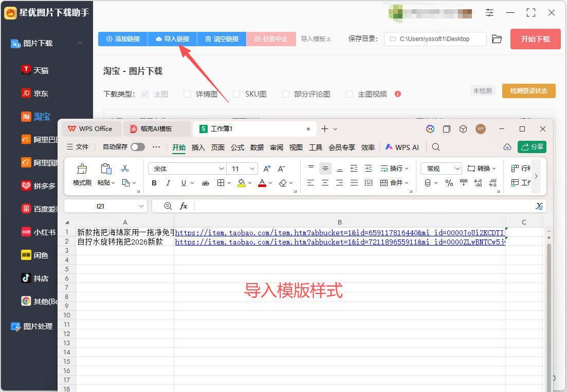
Task: Click the Format Painter (格式刷) icon
Action: (x=82, y=169)
